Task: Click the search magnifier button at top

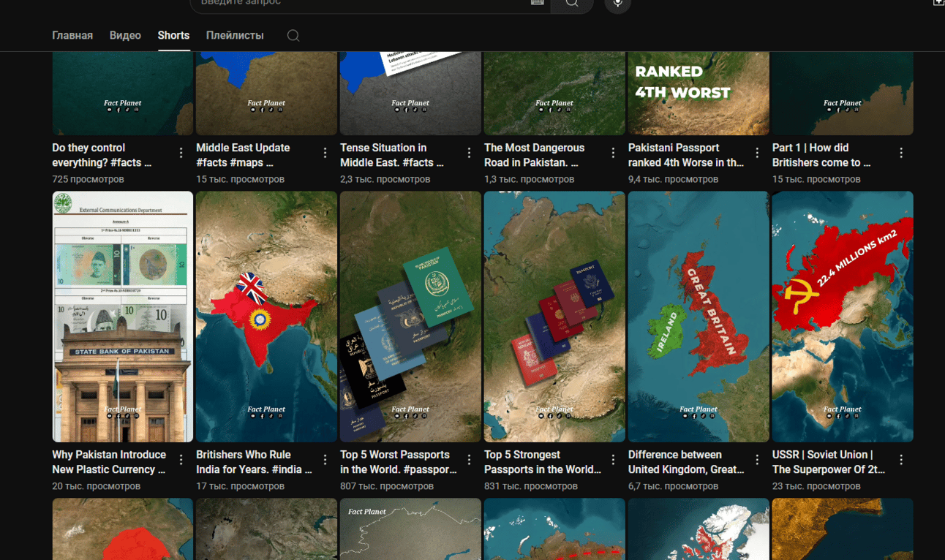Action: [572, 4]
